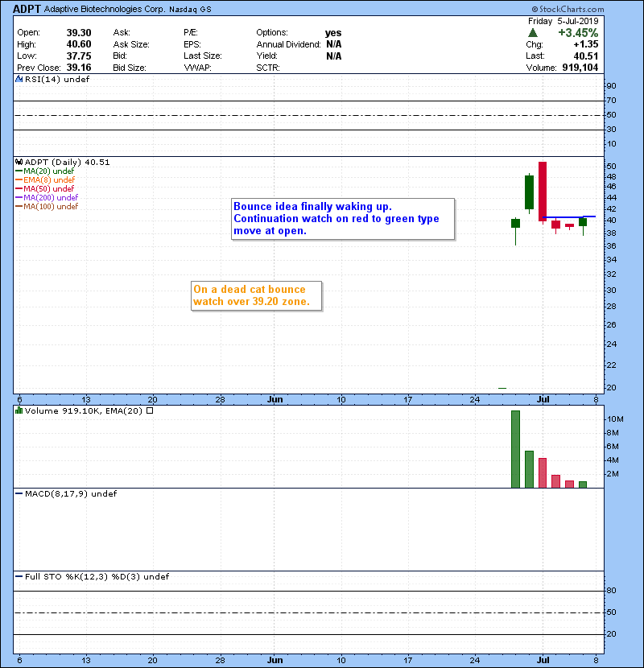Click the candlestick icon beside ADPT (Daily)
This screenshot has height=668, width=644.
pyautogui.click(x=19, y=163)
